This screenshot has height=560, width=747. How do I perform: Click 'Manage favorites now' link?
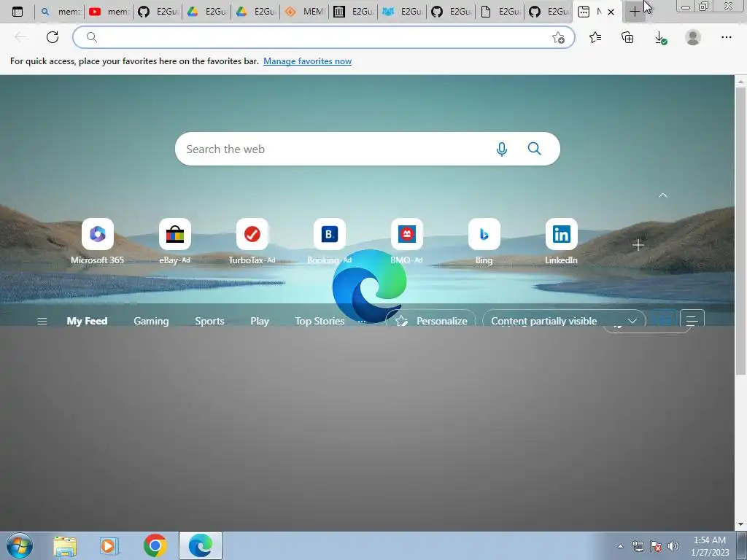(307, 61)
